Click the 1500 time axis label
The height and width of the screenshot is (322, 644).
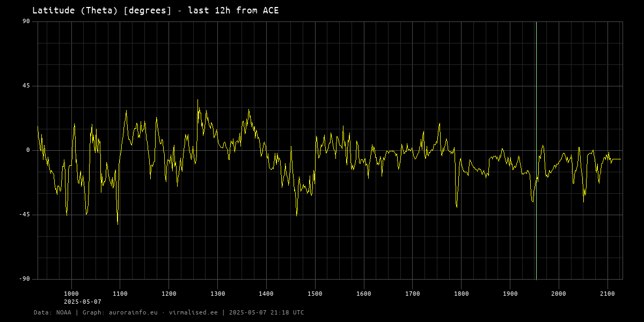315,294
